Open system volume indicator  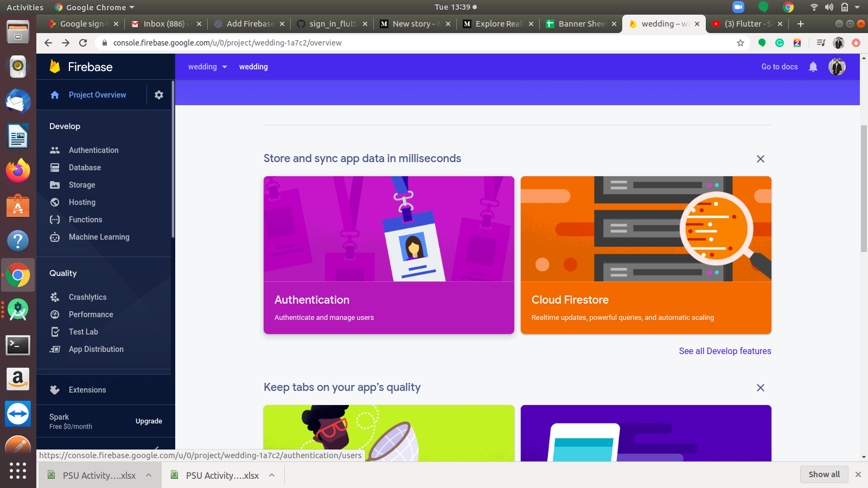(x=829, y=7)
